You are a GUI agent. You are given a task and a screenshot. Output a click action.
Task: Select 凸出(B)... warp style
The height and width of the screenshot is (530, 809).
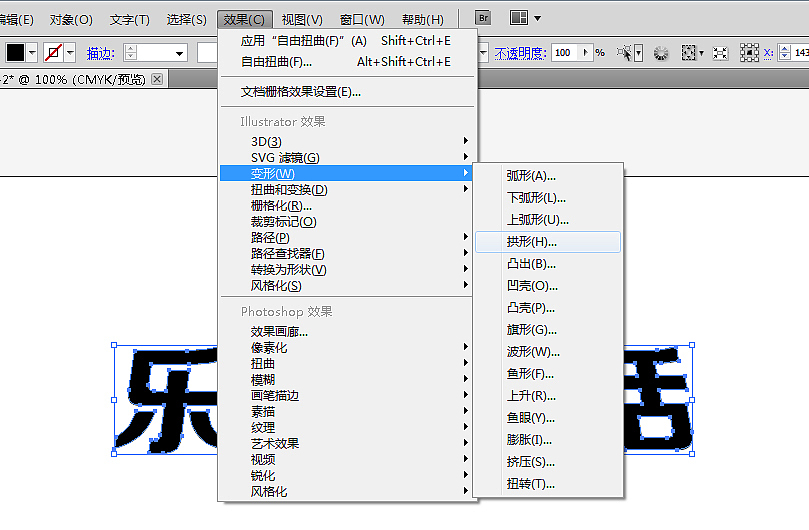coord(548,264)
